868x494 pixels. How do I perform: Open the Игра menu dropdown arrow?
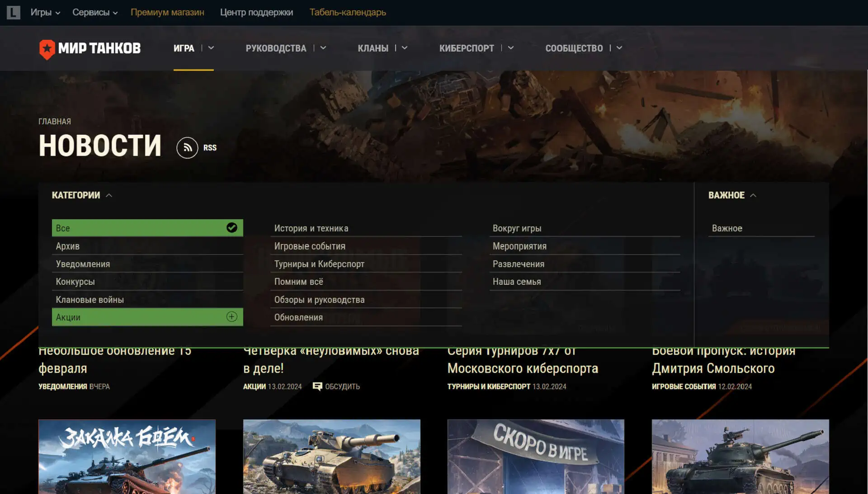[x=211, y=48]
